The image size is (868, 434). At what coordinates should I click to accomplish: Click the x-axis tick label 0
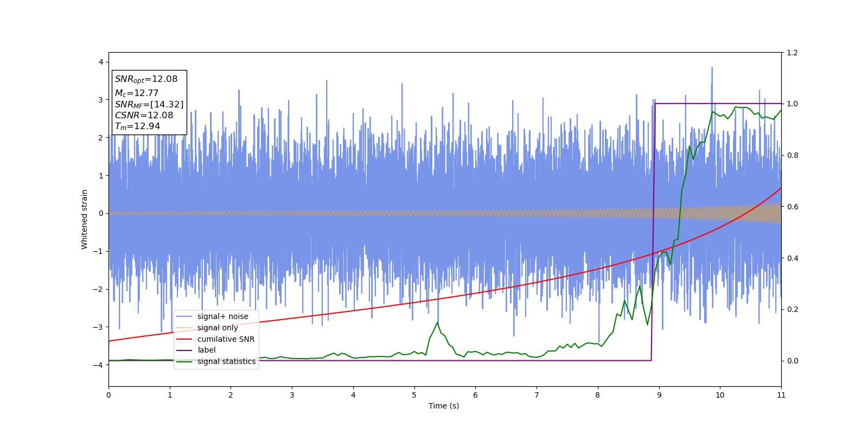pyautogui.click(x=108, y=395)
